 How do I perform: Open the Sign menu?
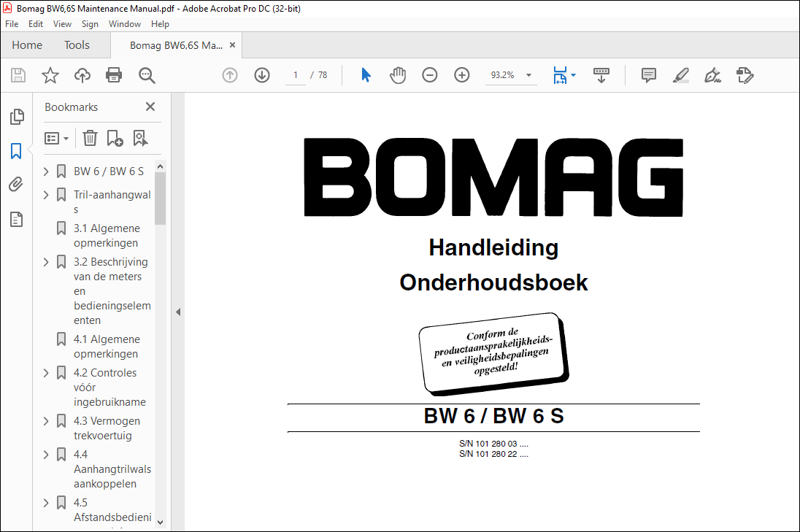(x=90, y=24)
